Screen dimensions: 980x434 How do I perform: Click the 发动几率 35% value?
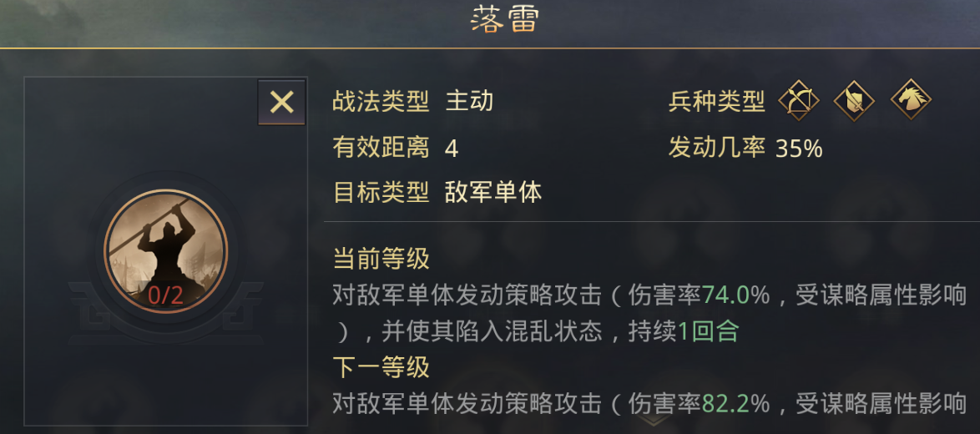point(799,149)
